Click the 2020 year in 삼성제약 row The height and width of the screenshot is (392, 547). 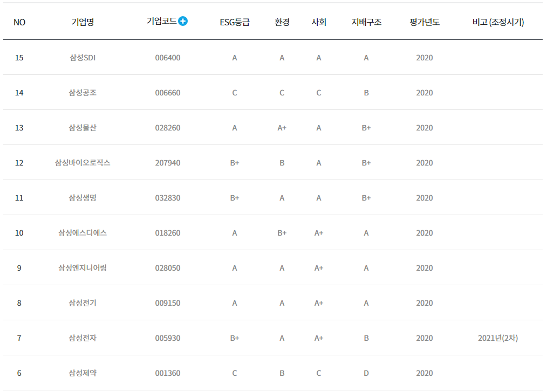pos(425,373)
